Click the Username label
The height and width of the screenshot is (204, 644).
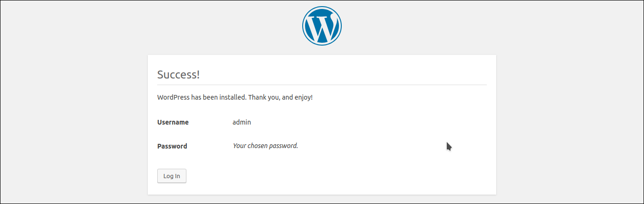coord(173,122)
